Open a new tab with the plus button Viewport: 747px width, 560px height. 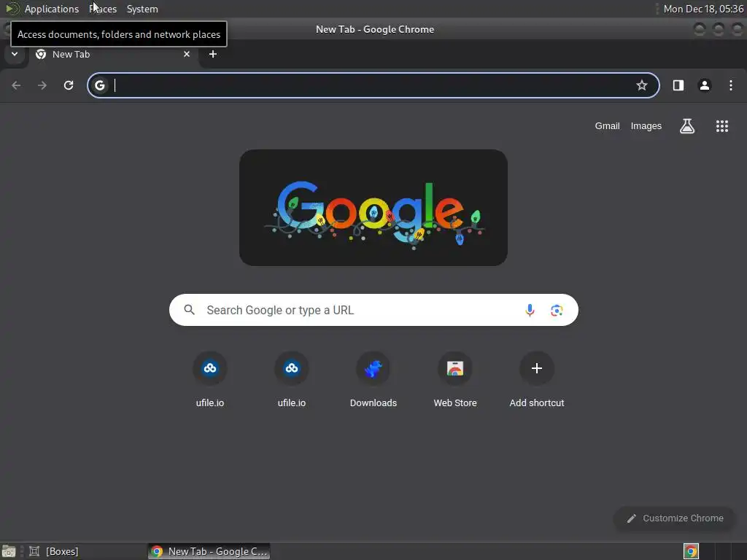pos(213,54)
